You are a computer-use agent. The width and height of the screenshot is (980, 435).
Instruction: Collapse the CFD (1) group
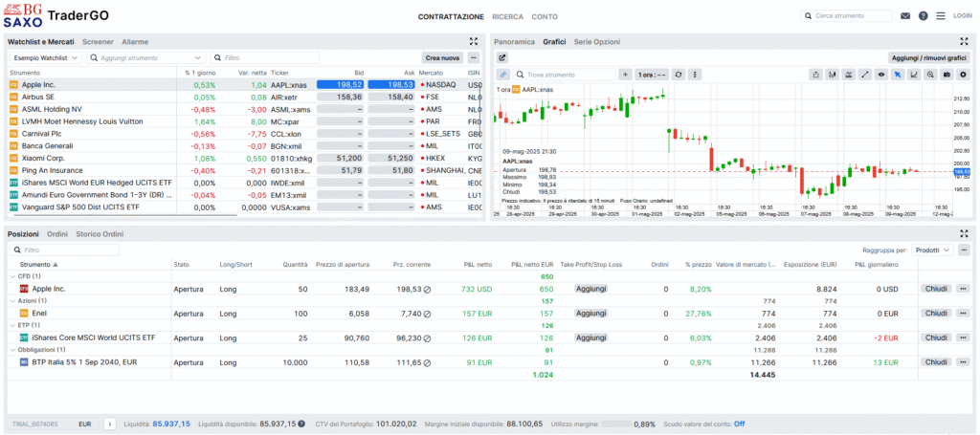tap(12, 276)
